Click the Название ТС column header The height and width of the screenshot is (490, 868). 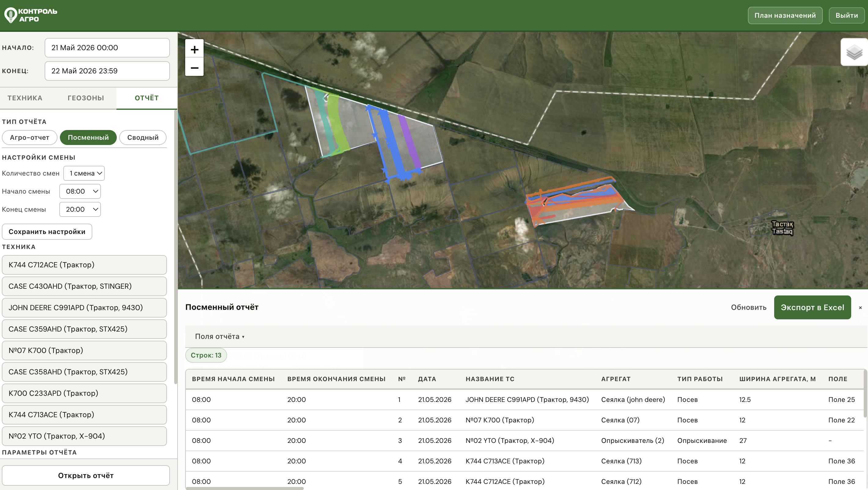pos(490,379)
